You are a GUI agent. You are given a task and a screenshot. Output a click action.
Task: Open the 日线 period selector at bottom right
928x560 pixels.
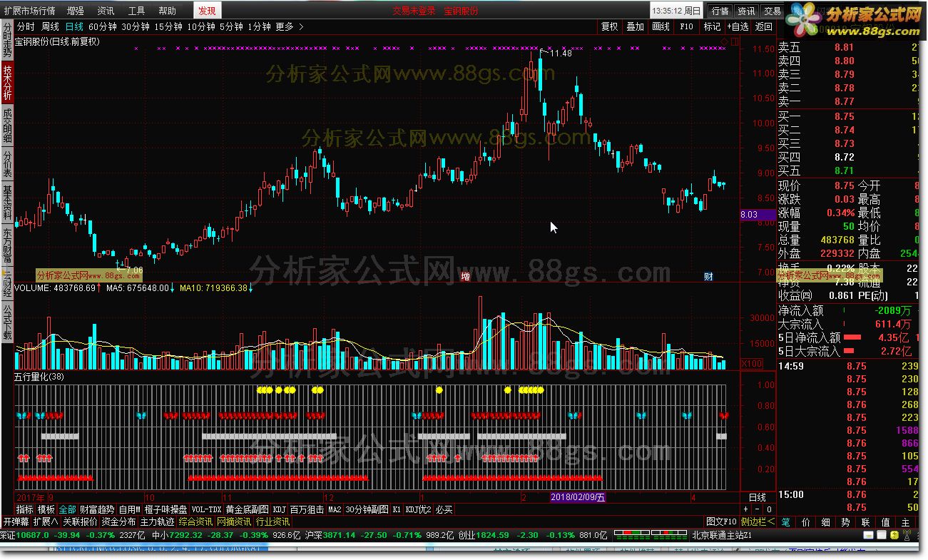pos(757,497)
